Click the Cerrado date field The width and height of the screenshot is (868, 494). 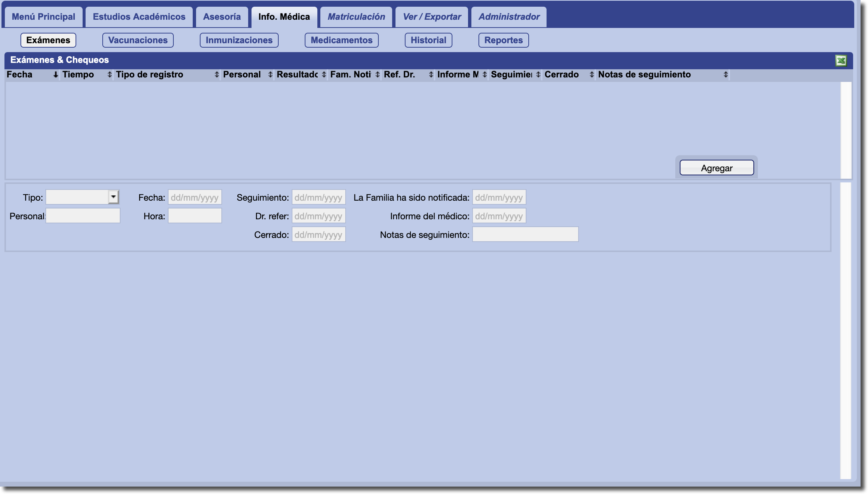[318, 235]
